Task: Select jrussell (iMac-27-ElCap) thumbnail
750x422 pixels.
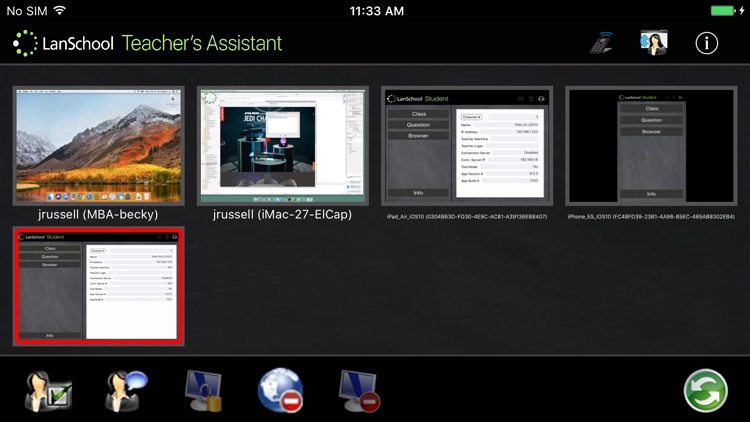Action: pos(283,146)
